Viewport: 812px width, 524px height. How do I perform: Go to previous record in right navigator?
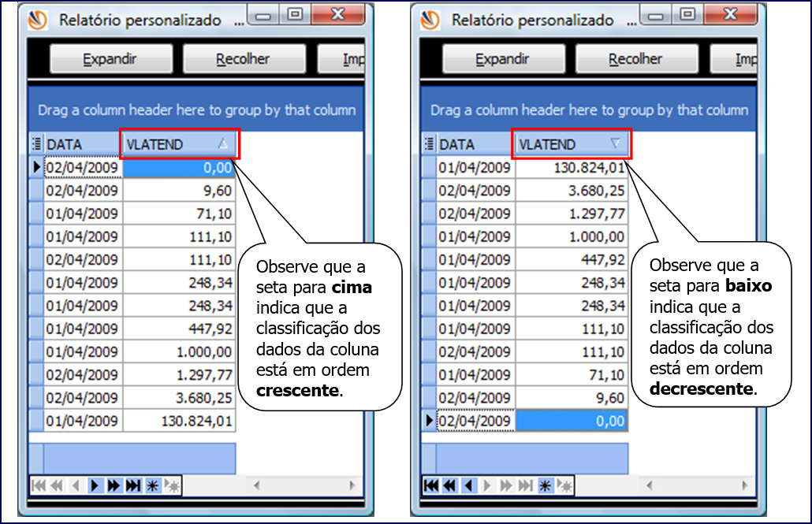tap(468, 485)
